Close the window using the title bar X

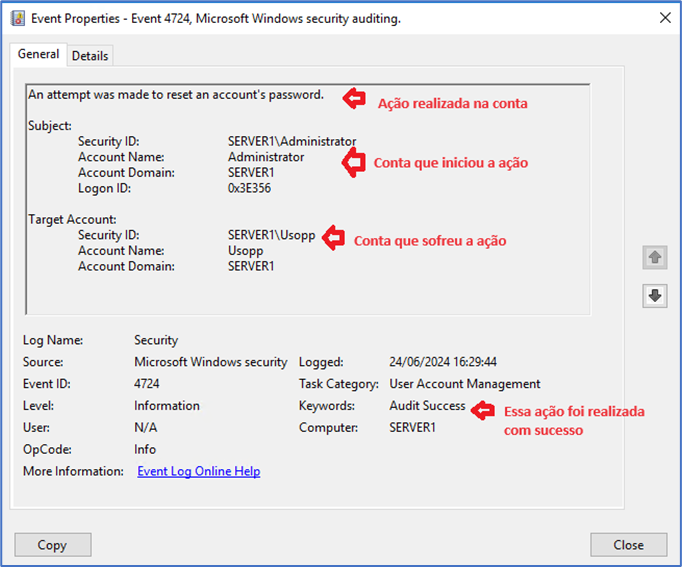(664, 18)
